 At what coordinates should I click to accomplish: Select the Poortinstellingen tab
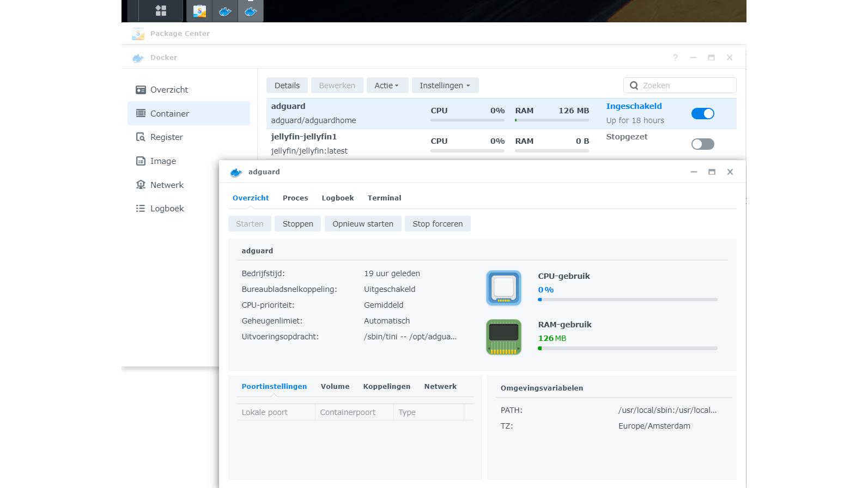pyautogui.click(x=274, y=387)
